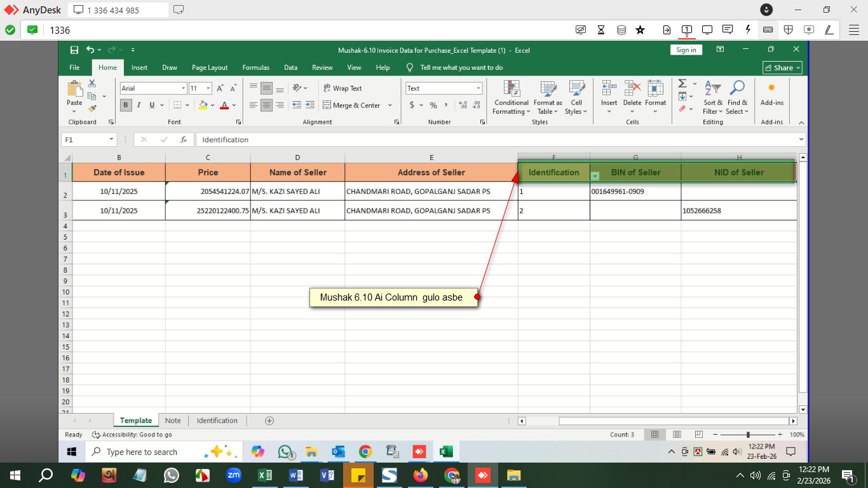The height and width of the screenshot is (488, 868).
Task: Switch to the Identification sheet tab
Action: [217, 421]
